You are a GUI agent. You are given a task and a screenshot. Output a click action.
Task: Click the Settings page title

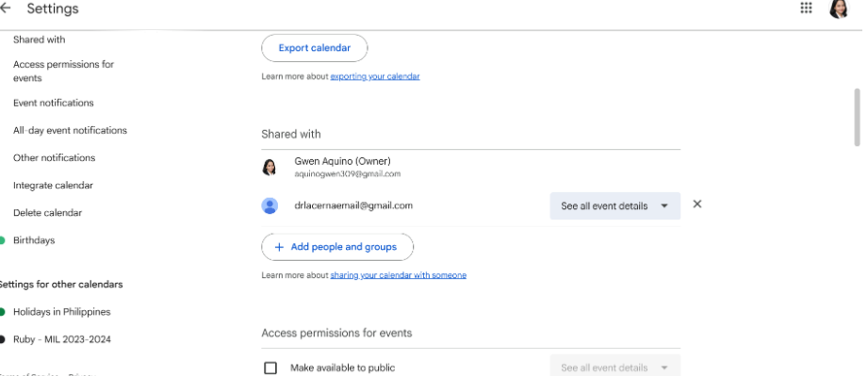click(x=53, y=8)
